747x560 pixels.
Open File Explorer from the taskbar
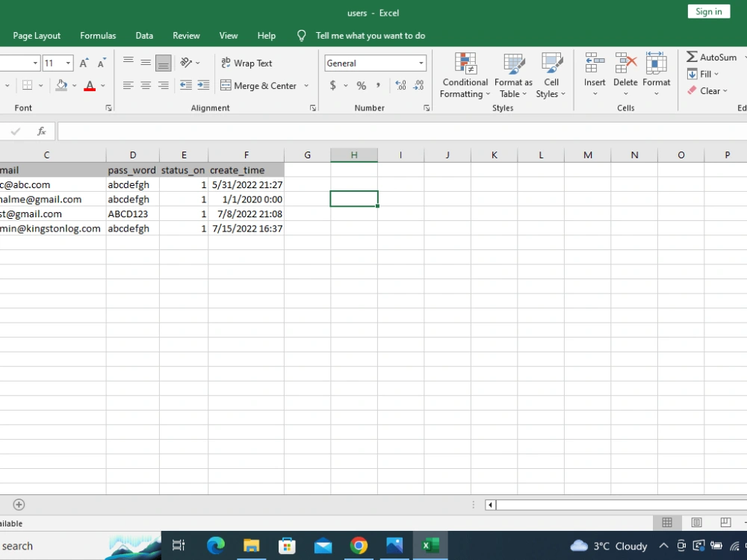tap(252, 545)
